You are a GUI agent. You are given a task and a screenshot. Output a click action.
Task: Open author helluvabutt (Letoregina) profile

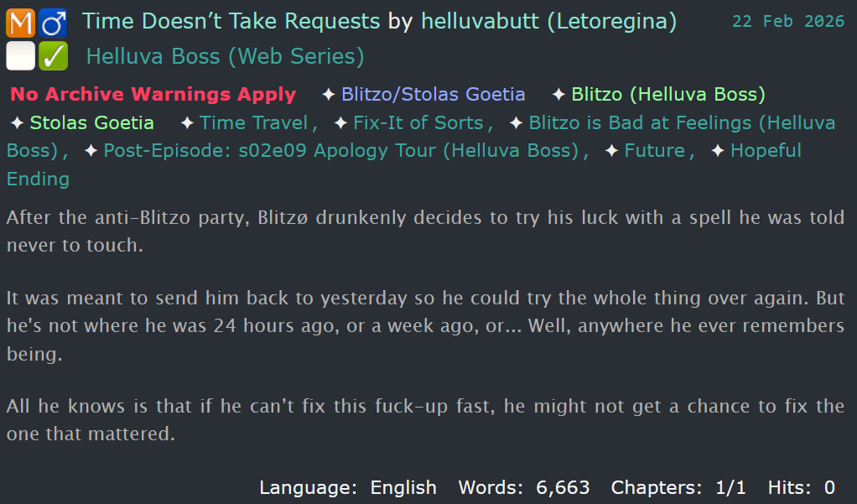click(x=548, y=21)
